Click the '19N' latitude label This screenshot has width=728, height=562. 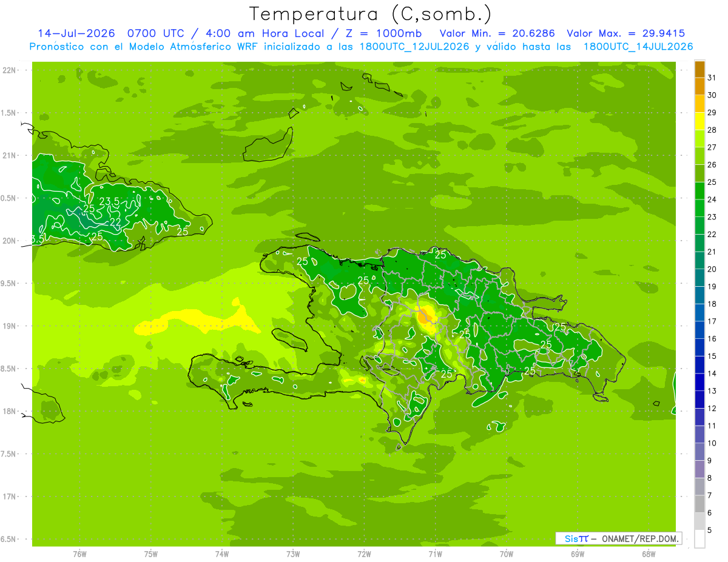tap(9, 326)
